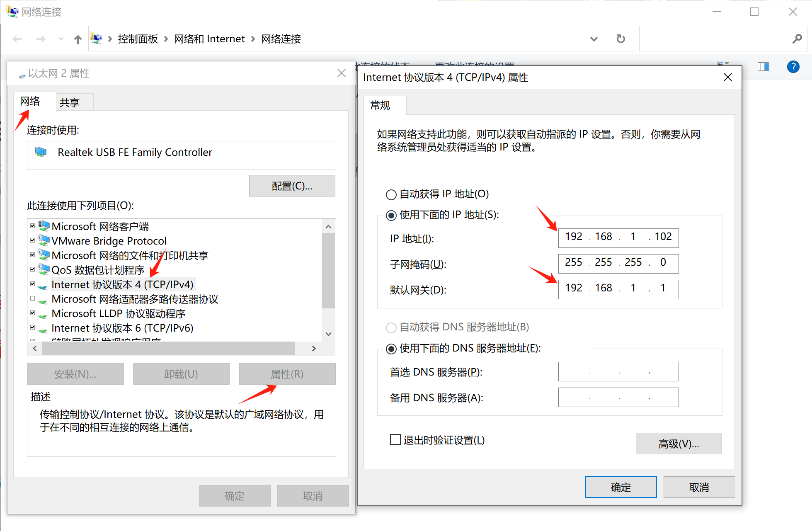The image size is (812, 531).
Task: Click the Realtek USB adapter icon
Action: pos(41,152)
